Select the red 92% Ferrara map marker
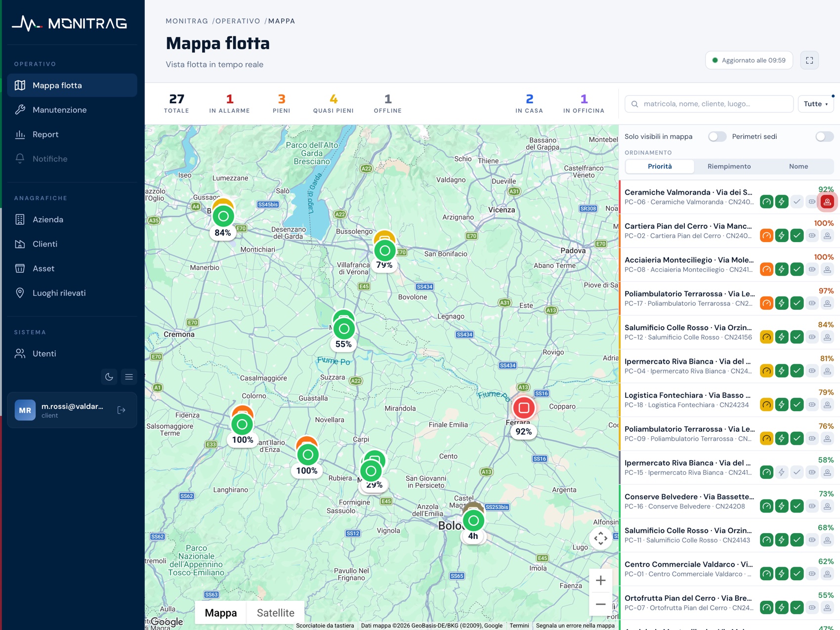The height and width of the screenshot is (630, 840). pos(524,408)
